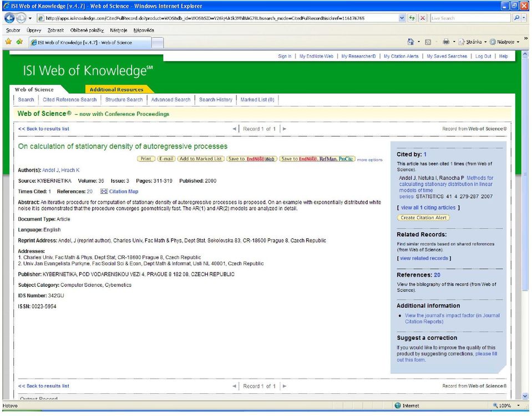532x416 pixels.
Task: Click the E-mail button
Action: pos(166,159)
